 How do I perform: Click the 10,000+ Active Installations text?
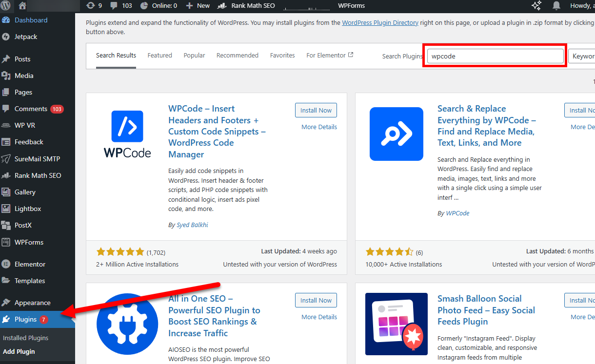point(404,264)
